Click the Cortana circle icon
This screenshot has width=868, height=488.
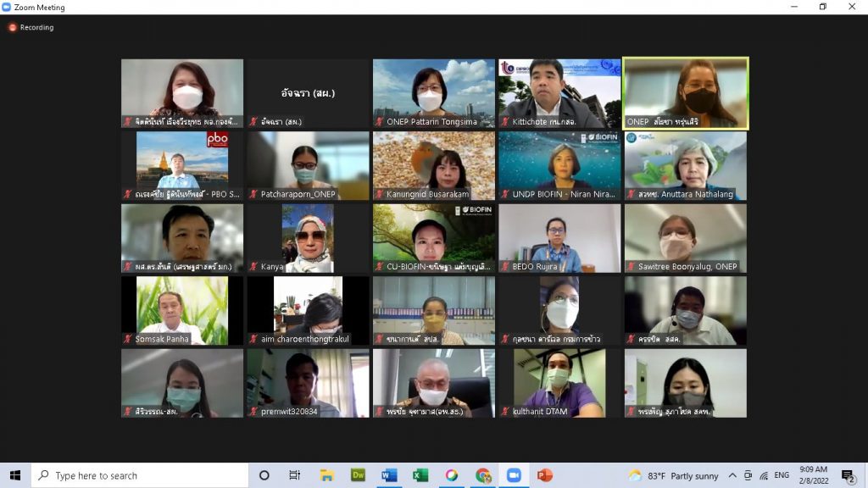pos(264,475)
